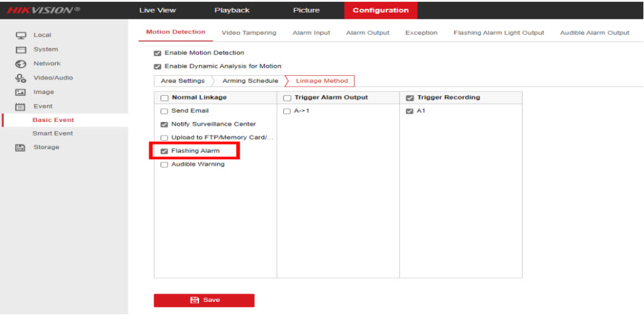Enable the Send Email checkbox
The image size is (644, 319).
[x=164, y=111]
